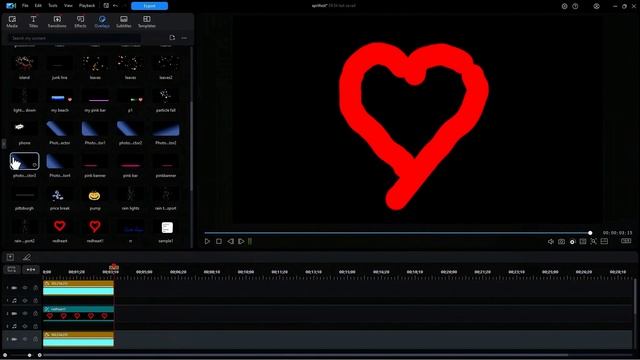The width and height of the screenshot is (640, 360).
Task: Lock the second audio track
Action: pyautogui.click(x=36, y=326)
